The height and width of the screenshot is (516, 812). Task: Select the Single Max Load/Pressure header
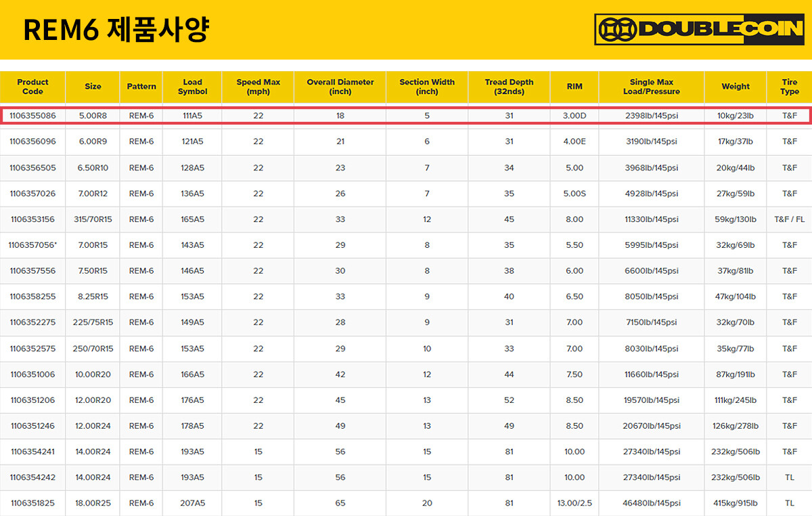click(x=651, y=87)
